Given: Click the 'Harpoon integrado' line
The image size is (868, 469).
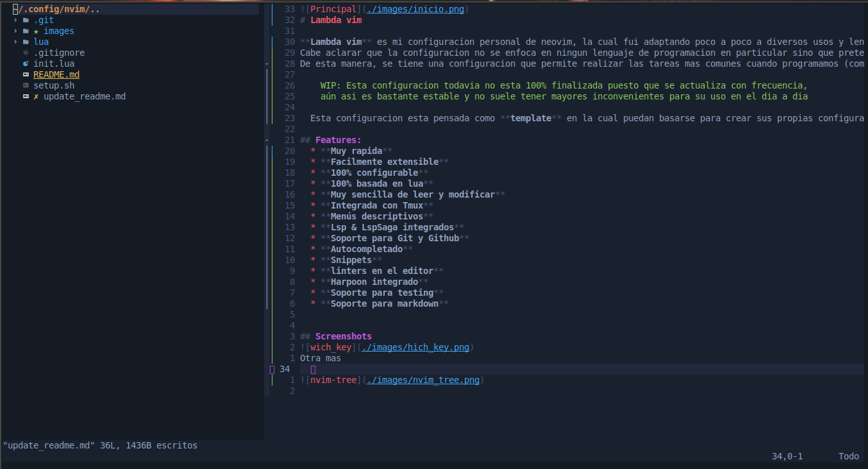Looking at the screenshot, I should pos(369,282).
